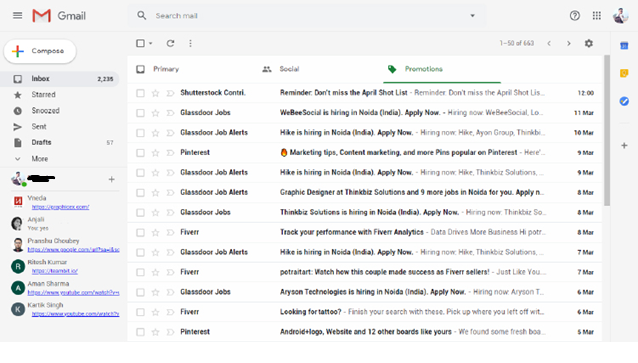Open the Inbox folder
This screenshot has height=363, width=638.
coord(59,79)
